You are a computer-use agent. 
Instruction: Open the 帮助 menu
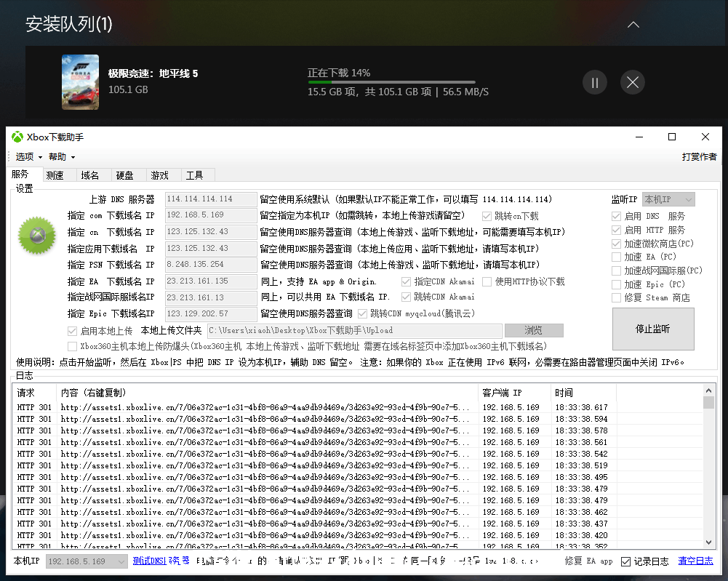62,157
